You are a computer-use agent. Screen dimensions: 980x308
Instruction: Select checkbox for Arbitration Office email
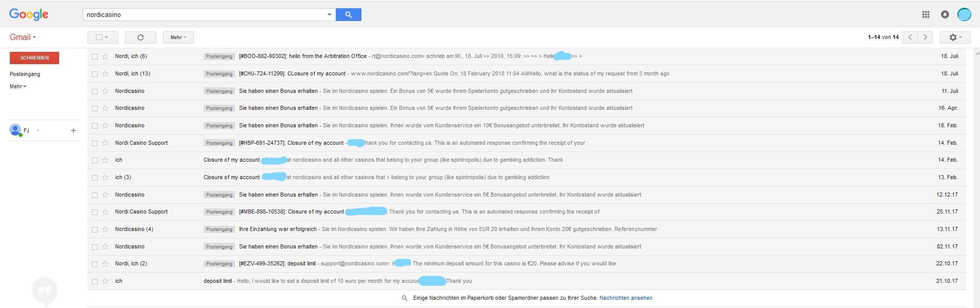click(95, 56)
